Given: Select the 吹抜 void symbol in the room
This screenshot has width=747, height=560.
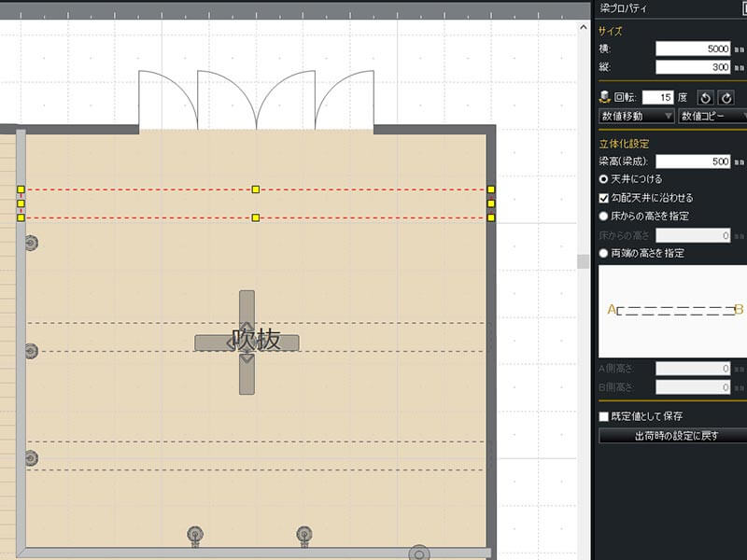Looking at the screenshot, I should click(247, 342).
